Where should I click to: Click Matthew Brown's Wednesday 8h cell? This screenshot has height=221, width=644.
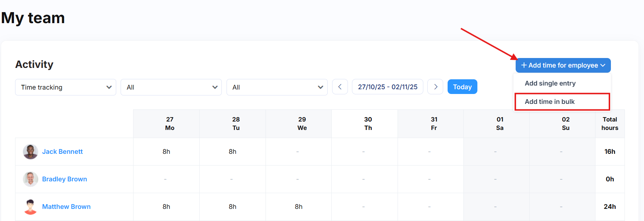point(299,207)
